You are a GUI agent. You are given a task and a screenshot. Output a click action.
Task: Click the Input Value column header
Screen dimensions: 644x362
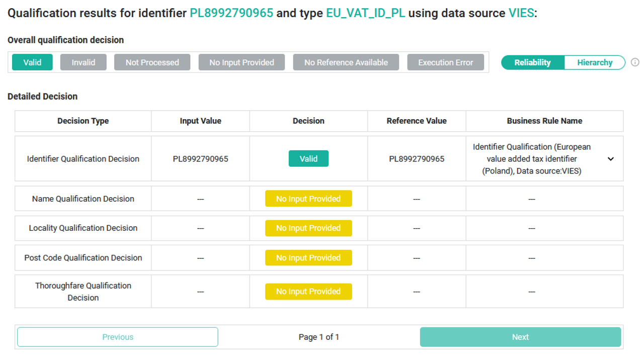(200, 121)
